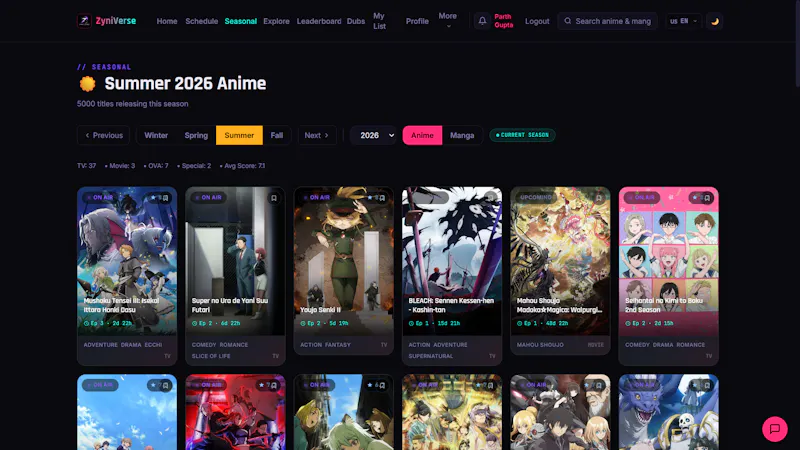Click FANTASY tag under Youjo Senki II
800x450 pixels.
point(338,345)
